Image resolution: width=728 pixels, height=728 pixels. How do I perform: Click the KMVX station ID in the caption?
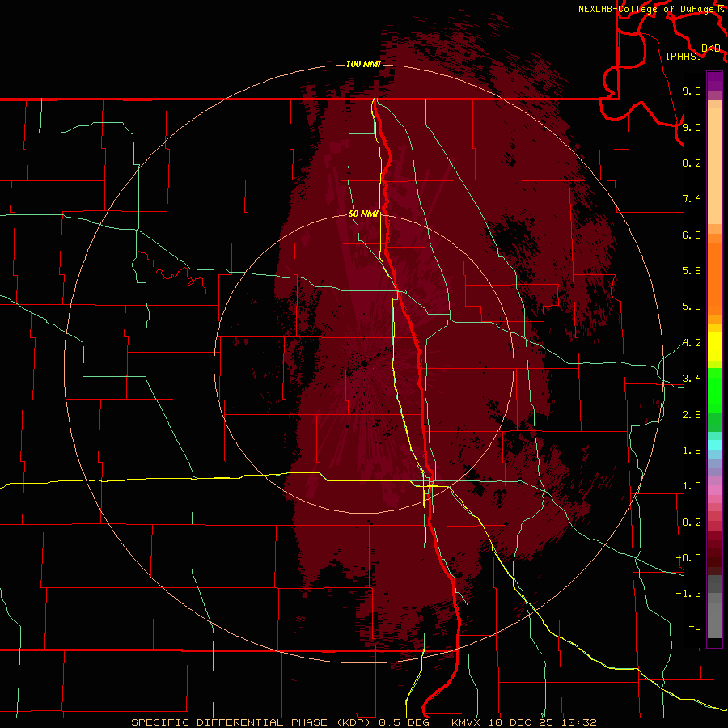click(466, 722)
